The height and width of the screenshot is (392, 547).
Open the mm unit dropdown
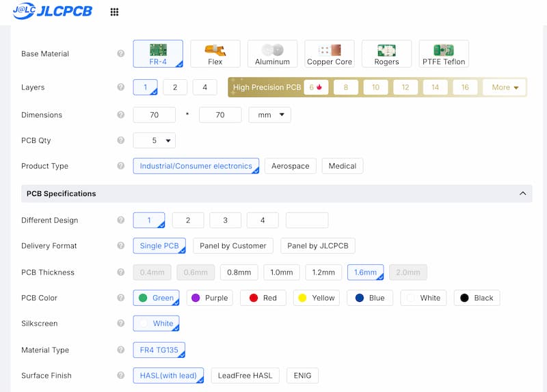point(269,115)
